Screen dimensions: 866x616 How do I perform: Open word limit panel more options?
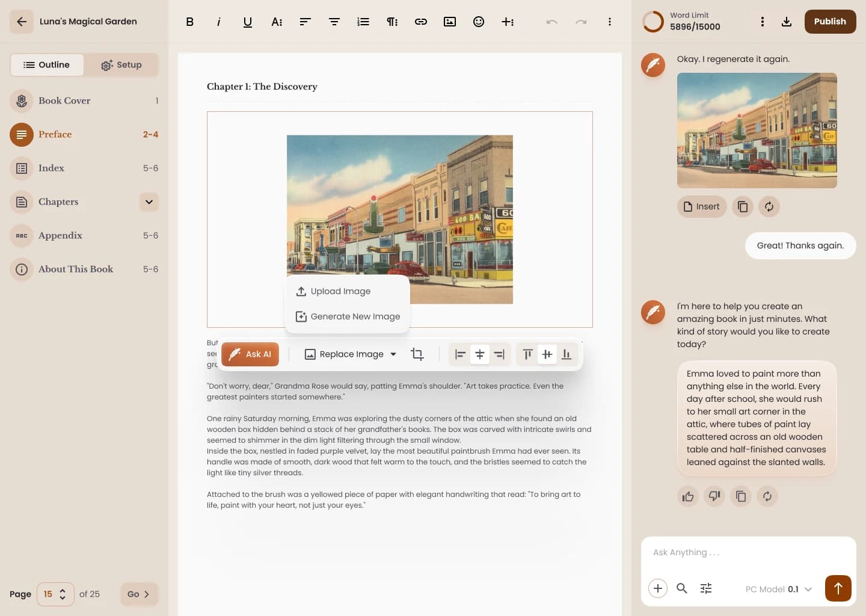[x=763, y=22]
